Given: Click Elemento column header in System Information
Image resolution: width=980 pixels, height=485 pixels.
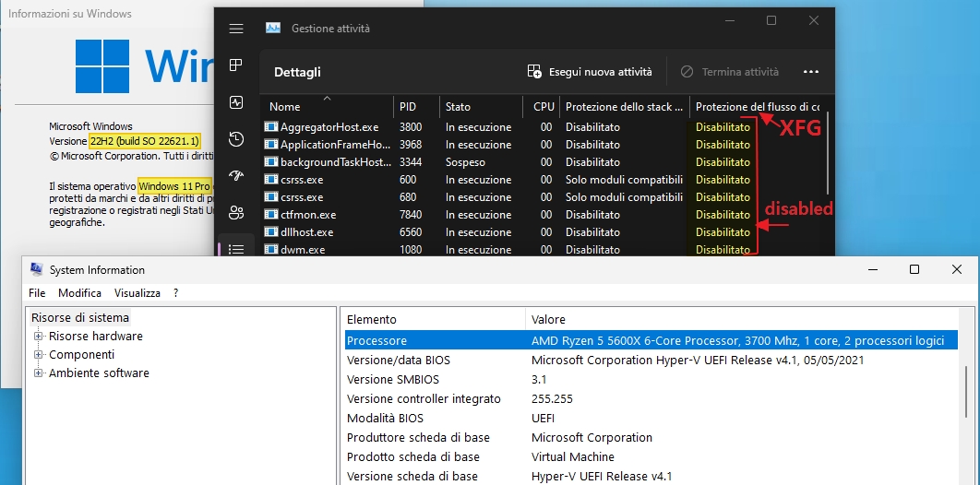Looking at the screenshot, I should tap(435, 320).
